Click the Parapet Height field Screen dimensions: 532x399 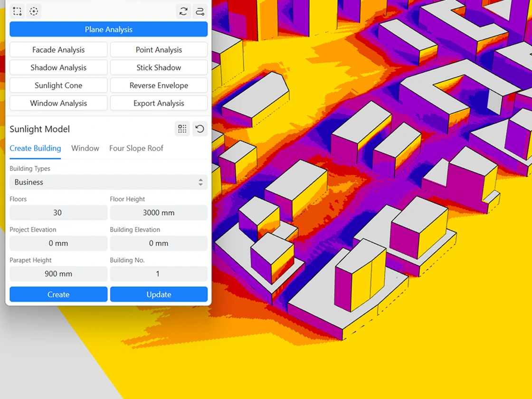tap(58, 274)
